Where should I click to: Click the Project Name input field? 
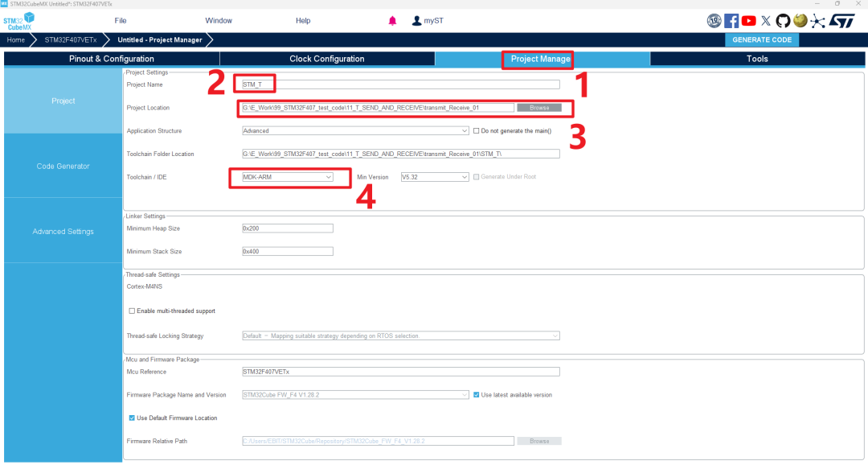[x=401, y=84]
